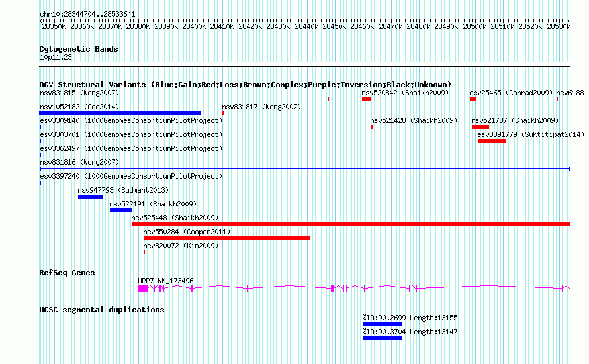
Task: Click the chr10:28344704..28533641 coordinate text
Action: [x=87, y=14]
